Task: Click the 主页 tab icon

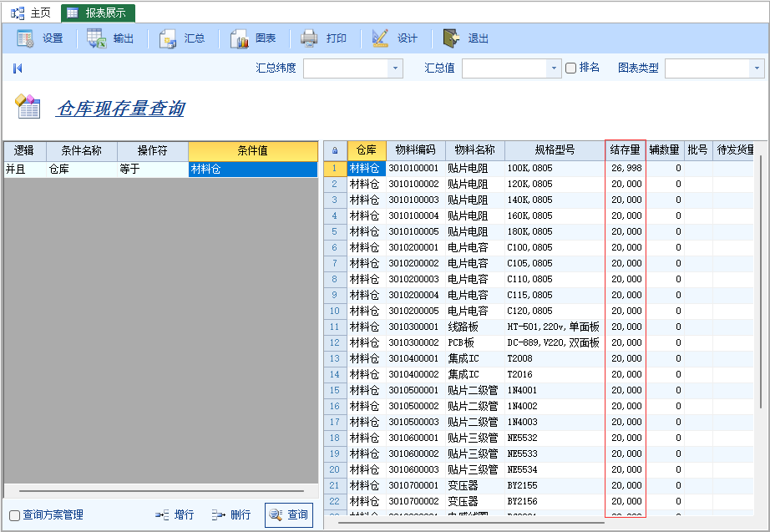Action: tap(18, 13)
